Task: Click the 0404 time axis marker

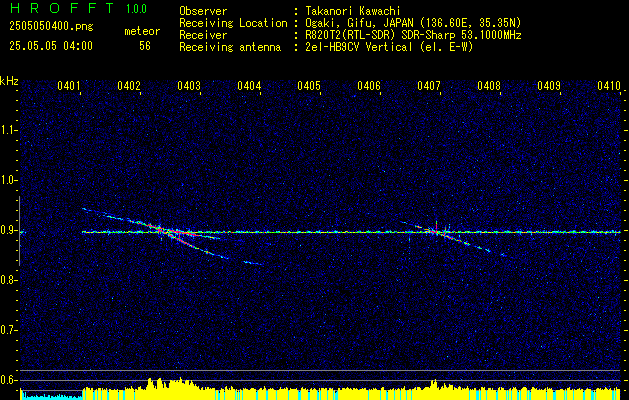Action: [x=249, y=86]
